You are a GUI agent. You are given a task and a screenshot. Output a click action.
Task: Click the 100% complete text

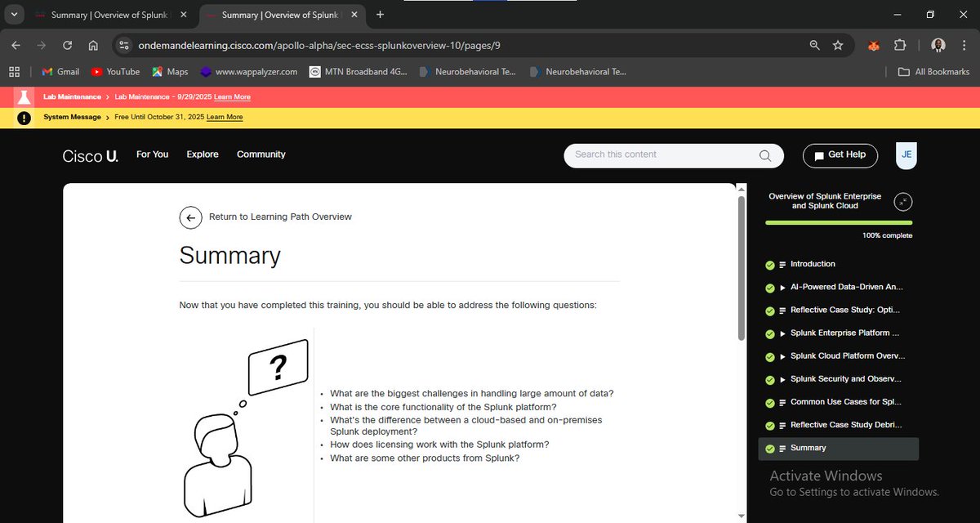[887, 236]
